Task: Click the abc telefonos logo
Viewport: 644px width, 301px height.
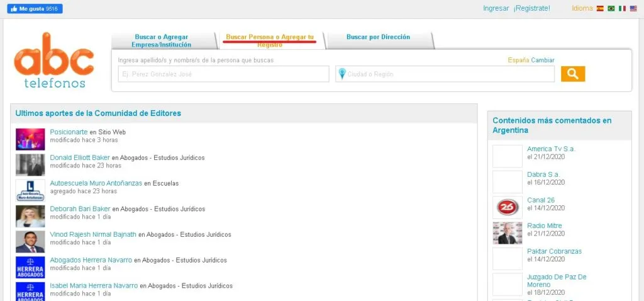Action: (54, 60)
